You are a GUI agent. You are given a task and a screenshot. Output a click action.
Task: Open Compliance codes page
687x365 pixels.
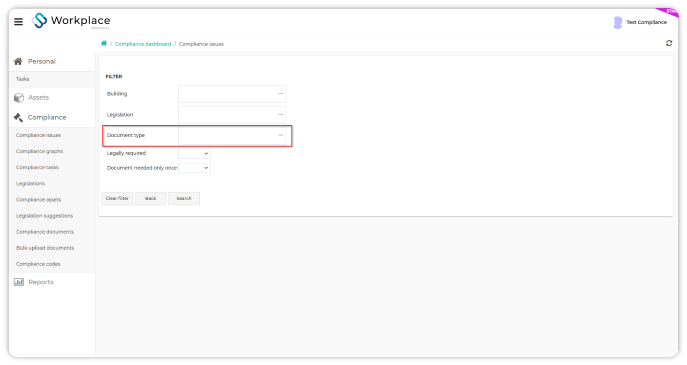point(38,264)
